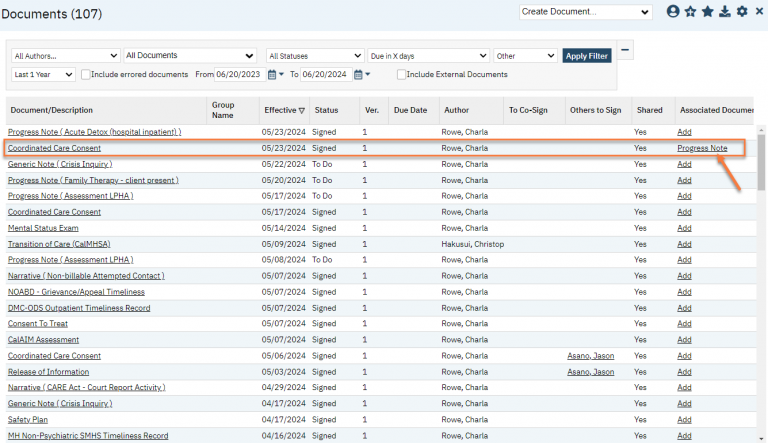This screenshot has height=443, width=768.
Task: Click the download export icon
Action: pos(724,12)
